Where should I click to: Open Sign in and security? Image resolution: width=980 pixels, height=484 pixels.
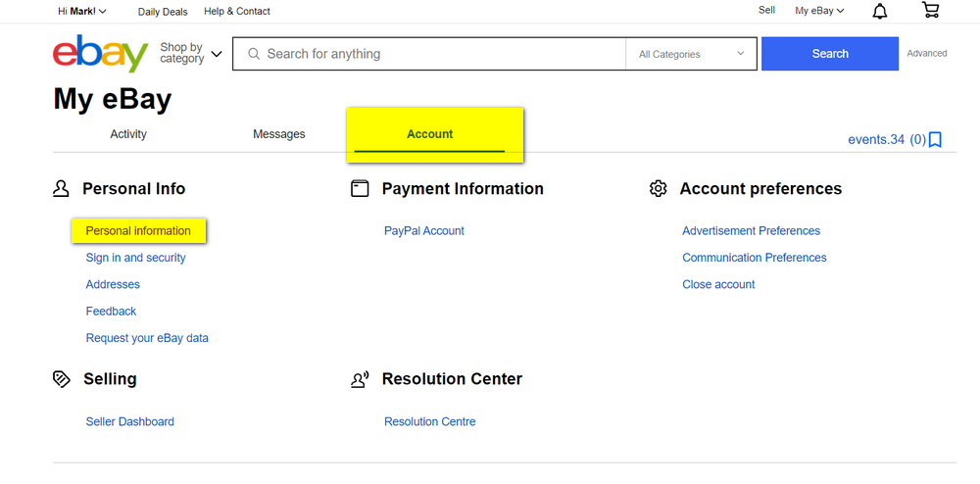[x=135, y=258]
